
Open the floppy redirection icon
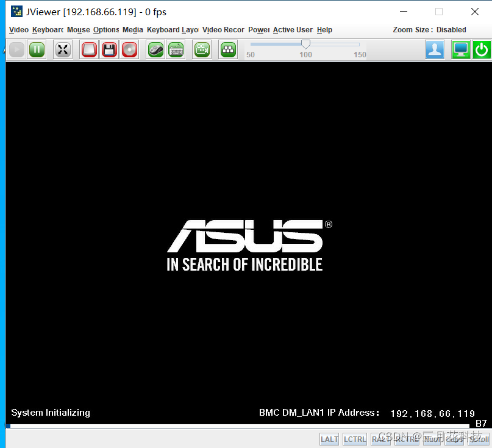pos(109,49)
